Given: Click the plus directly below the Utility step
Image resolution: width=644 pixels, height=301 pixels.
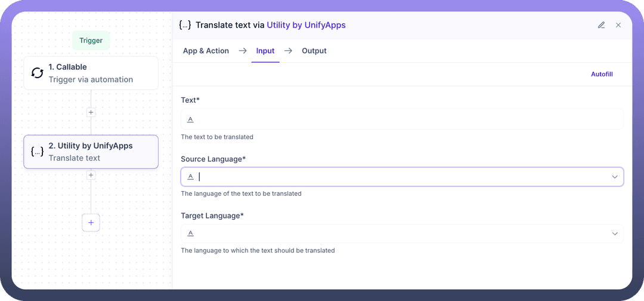Looking at the screenshot, I should (91, 175).
